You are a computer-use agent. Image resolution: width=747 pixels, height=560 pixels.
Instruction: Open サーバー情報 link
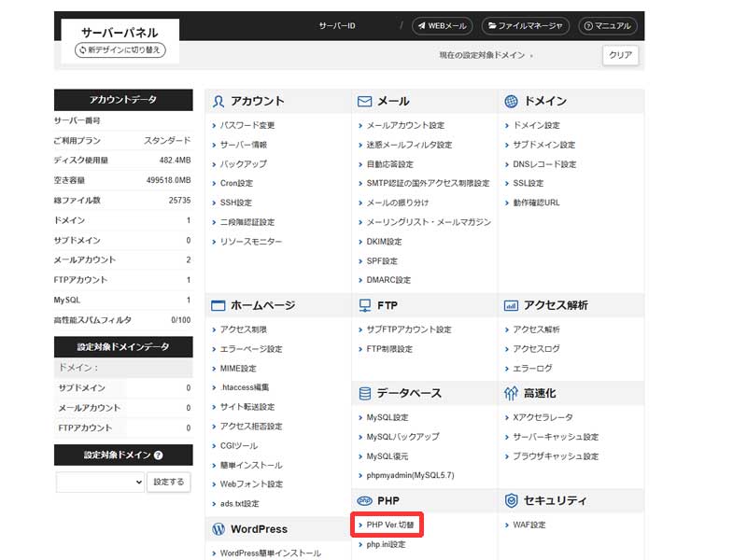[244, 145]
